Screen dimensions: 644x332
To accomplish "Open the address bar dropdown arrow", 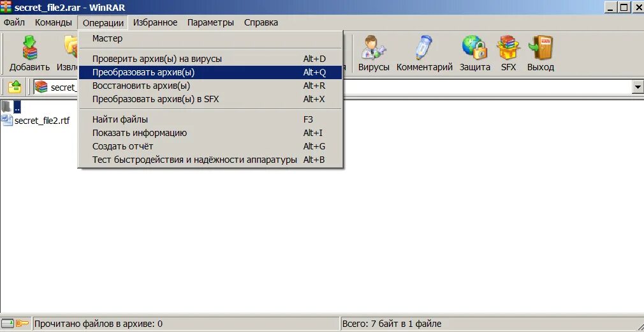I will 638,87.
